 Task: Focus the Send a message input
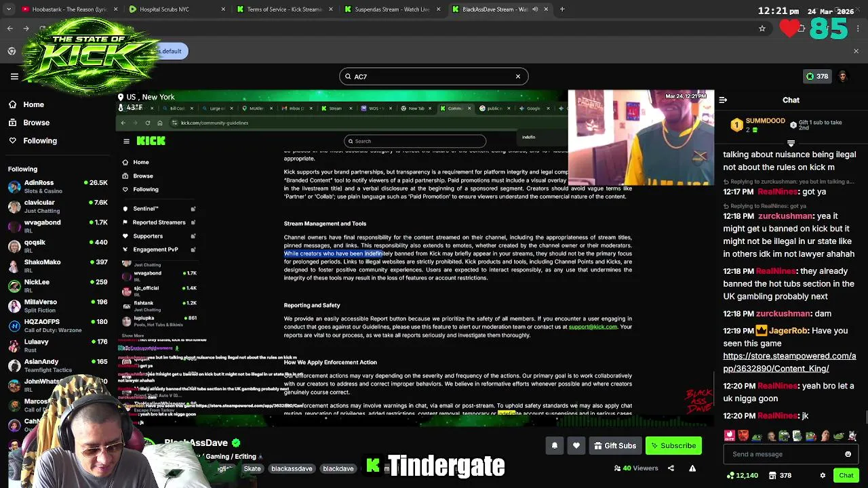[791, 454]
